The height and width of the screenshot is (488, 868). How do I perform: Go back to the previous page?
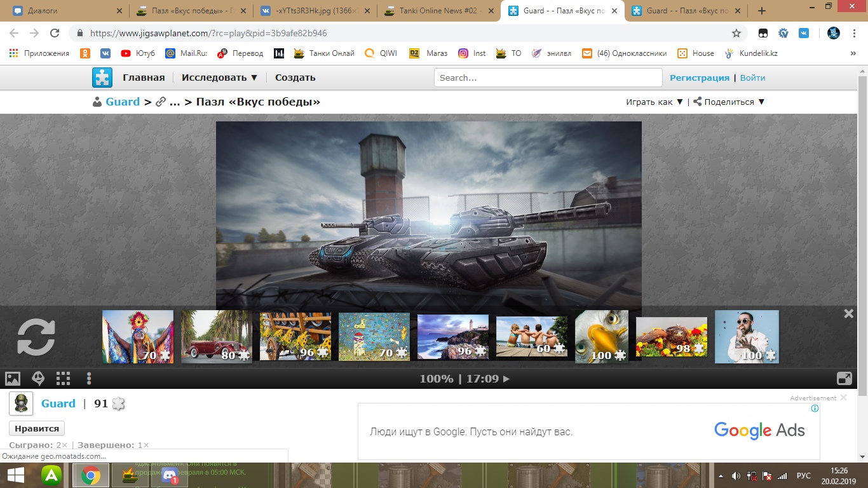(14, 33)
